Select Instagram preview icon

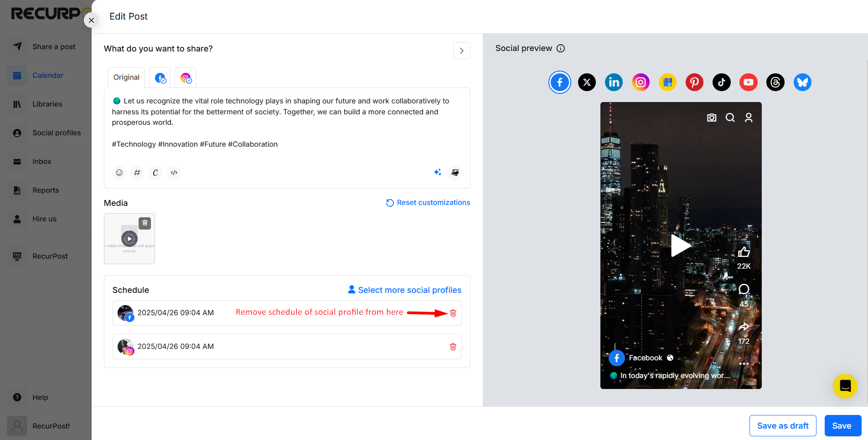pyautogui.click(x=641, y=82)
